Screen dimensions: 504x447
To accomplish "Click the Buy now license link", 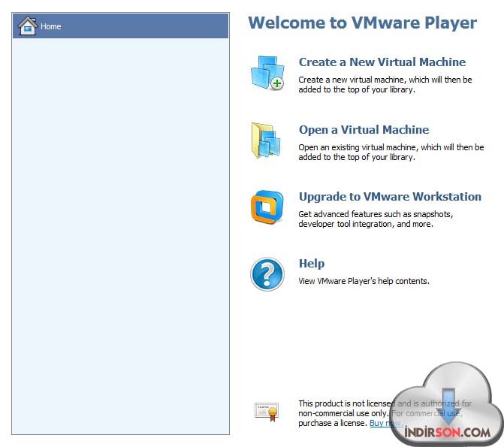I will [x=386, y=423].
